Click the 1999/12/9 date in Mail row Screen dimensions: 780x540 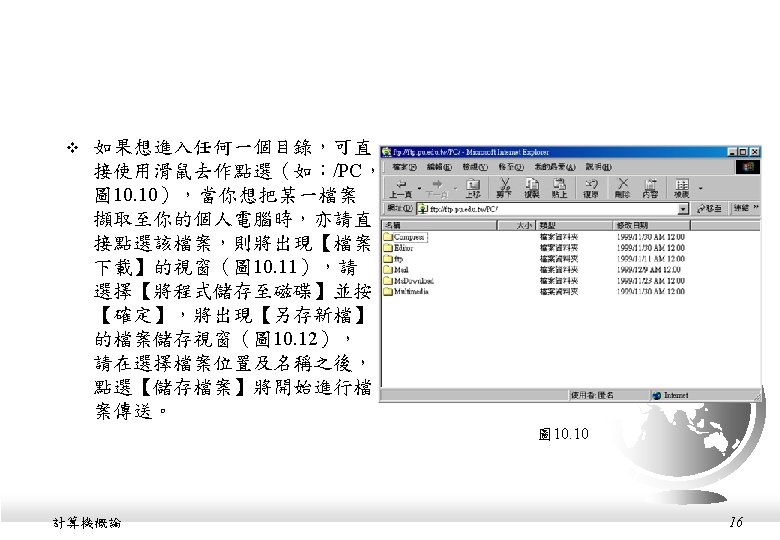(x=648, y=270)
